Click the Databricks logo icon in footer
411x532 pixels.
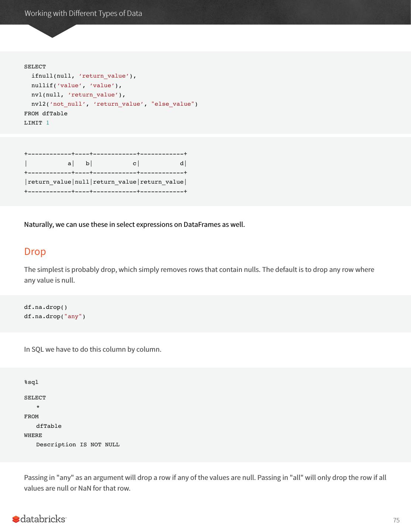click(16, 519)
